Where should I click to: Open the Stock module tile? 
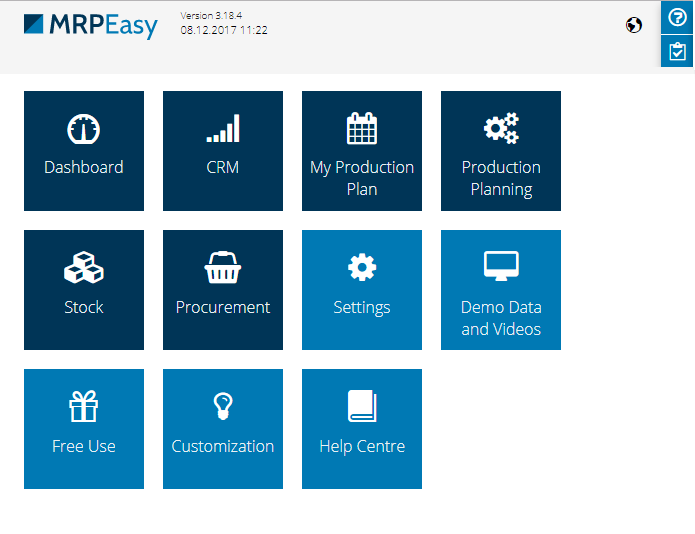pos(84,290)
